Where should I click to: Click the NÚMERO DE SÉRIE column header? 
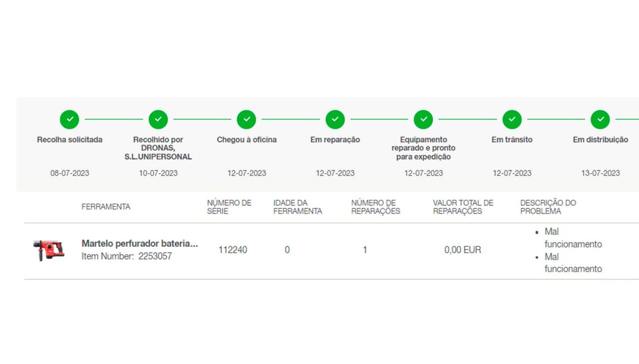[229, 207]
